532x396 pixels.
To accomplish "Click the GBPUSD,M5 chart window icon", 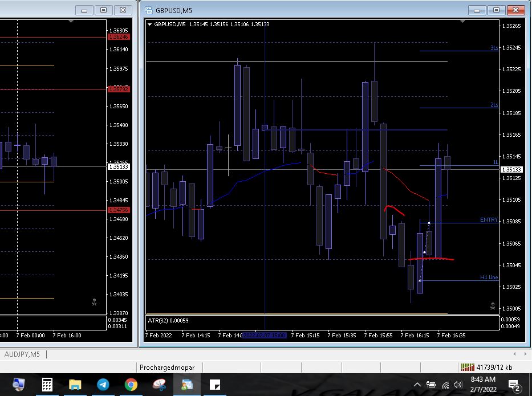I will tap(148, 10).
